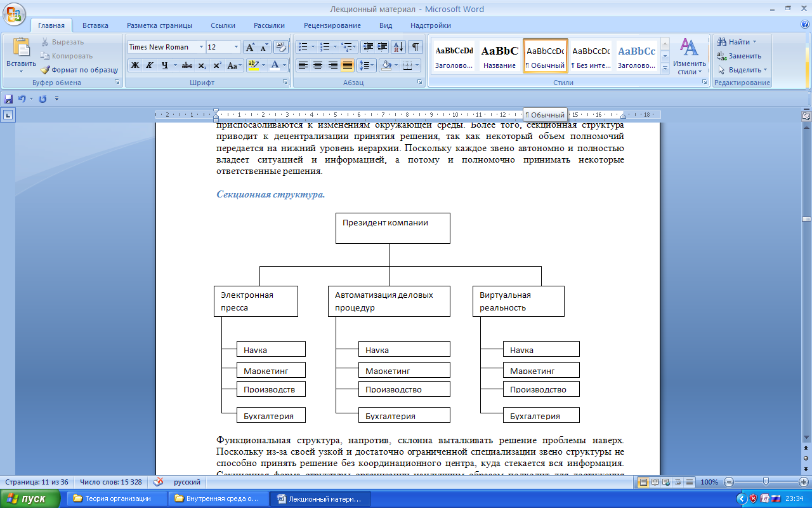Click increase indent icon
This screenshot has height=508, width=812.
pos(382,47)
